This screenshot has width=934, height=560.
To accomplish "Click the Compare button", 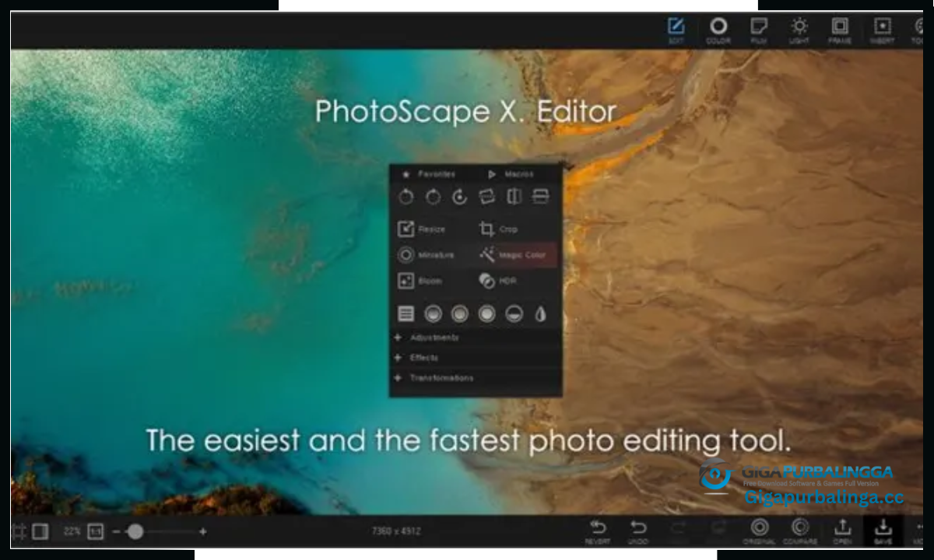I will [800, 532].
